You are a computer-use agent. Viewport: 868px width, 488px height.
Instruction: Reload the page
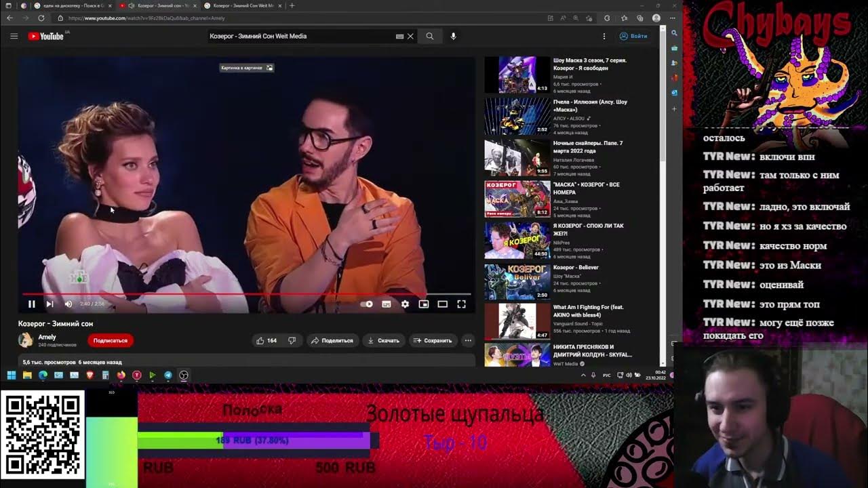41,18
